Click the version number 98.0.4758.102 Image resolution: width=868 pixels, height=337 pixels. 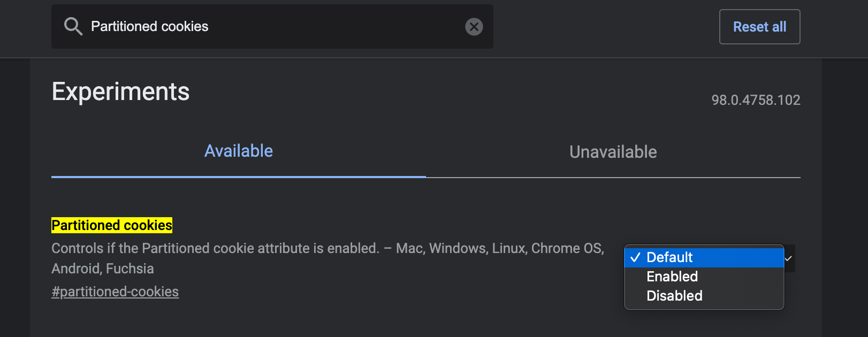point(755,100)
